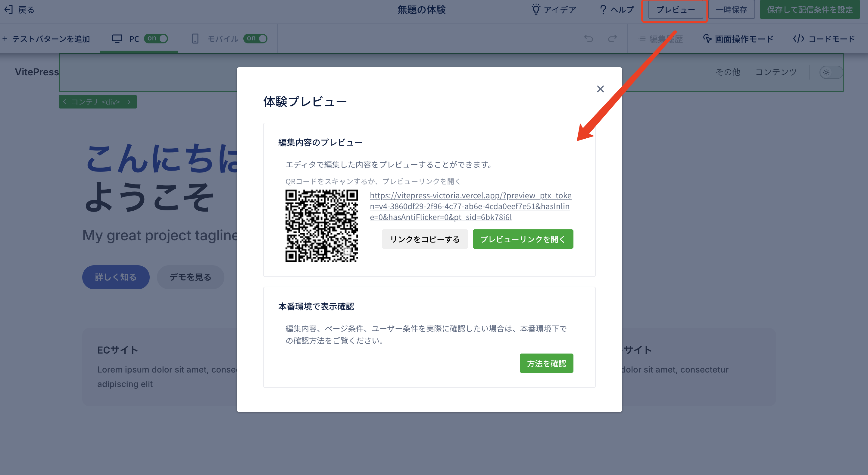This screenshot has height=475, width=868.
Task: Click left chevron on コンテナ div tag
Action: pyautogui.click(x=64, y=102)
